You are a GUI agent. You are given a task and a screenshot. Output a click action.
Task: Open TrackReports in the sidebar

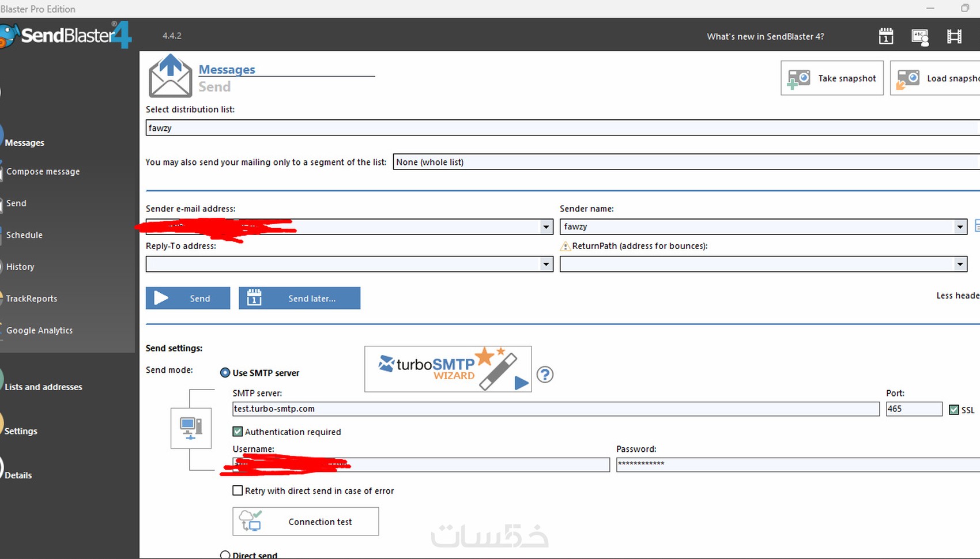point(32,298)
